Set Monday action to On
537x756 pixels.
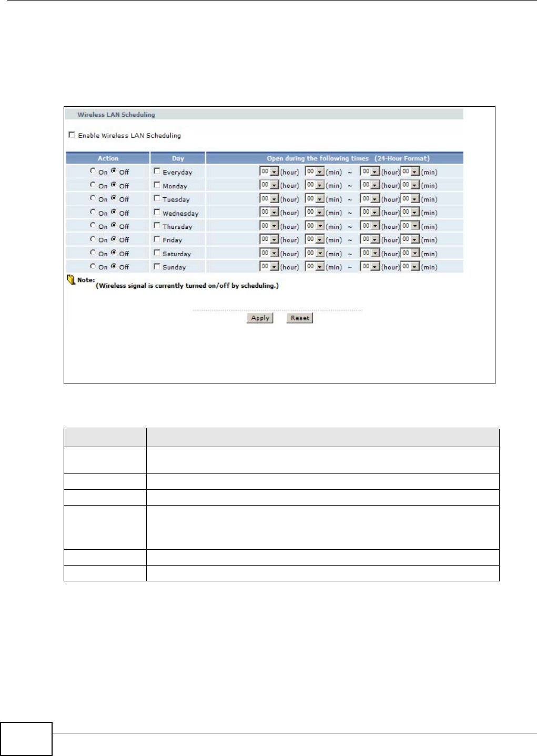click(x=93, y=185)
